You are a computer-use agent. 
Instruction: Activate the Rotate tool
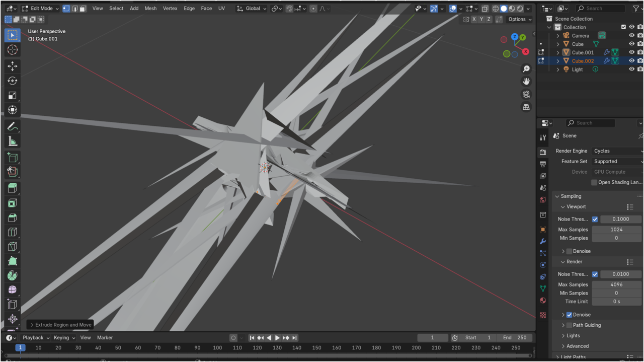click(13, 81)
